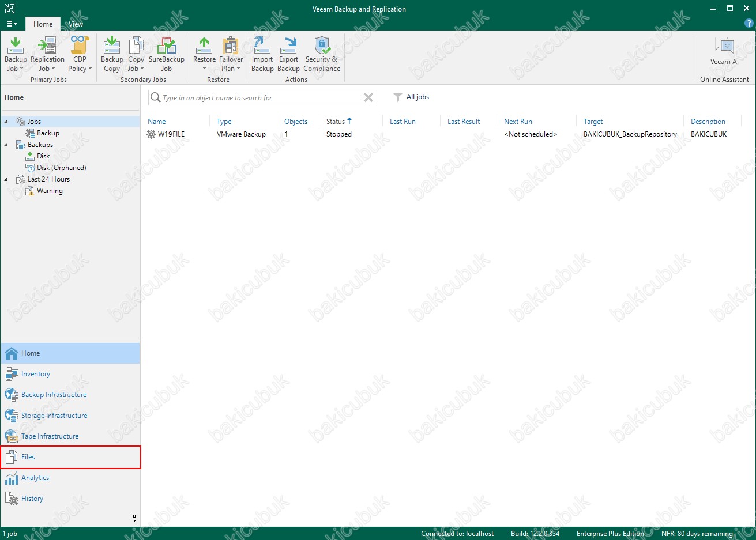This screenshot has height=540, width=756.
Task: Switch to the Home ribbon tab
Action: click(43, 24)
